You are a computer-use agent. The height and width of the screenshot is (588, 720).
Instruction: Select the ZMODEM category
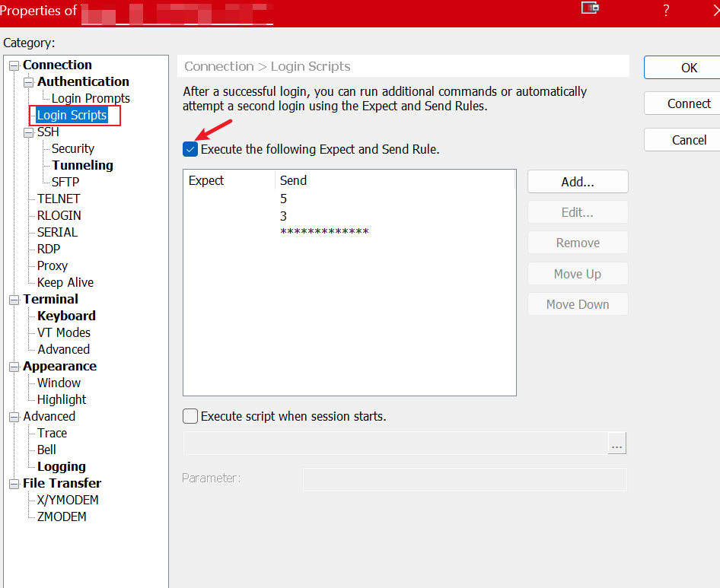[62, 516]
